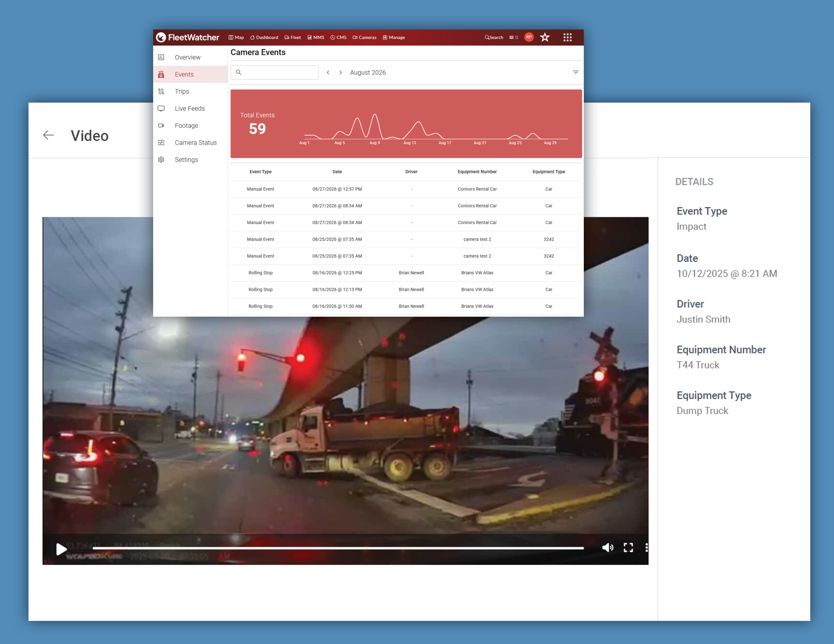Open Footage in the sidebar
Viewport: 834px width, 644px height.
tap(191, 126)
